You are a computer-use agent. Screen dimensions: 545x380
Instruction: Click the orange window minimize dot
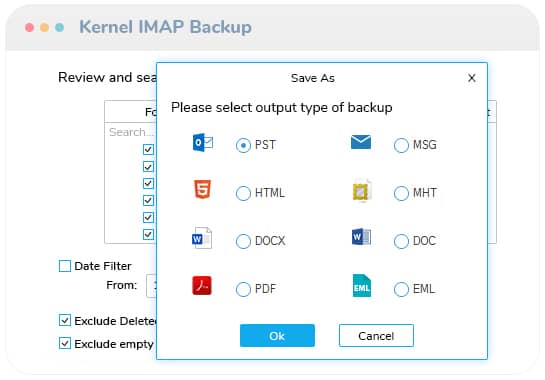click(x=44, y=27)
